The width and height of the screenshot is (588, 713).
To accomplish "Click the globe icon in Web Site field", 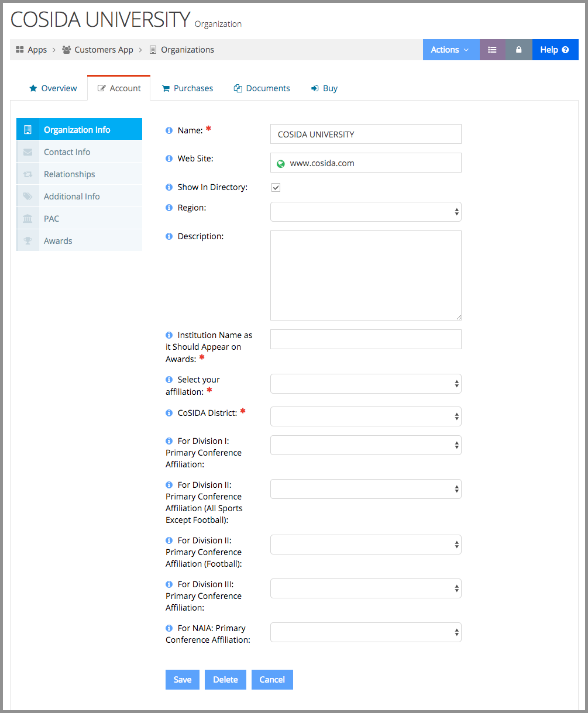I will [281, 164].
